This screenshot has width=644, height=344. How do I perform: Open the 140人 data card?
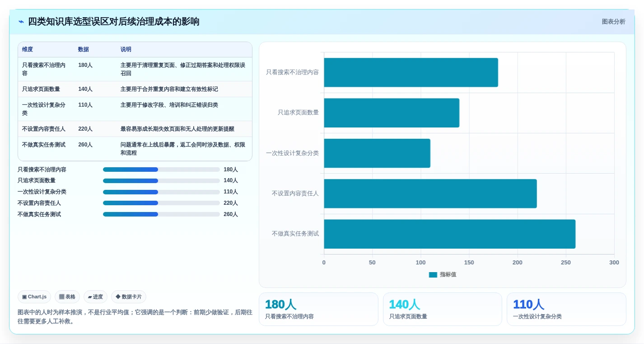pyautogui.click(x=443, y=309)
